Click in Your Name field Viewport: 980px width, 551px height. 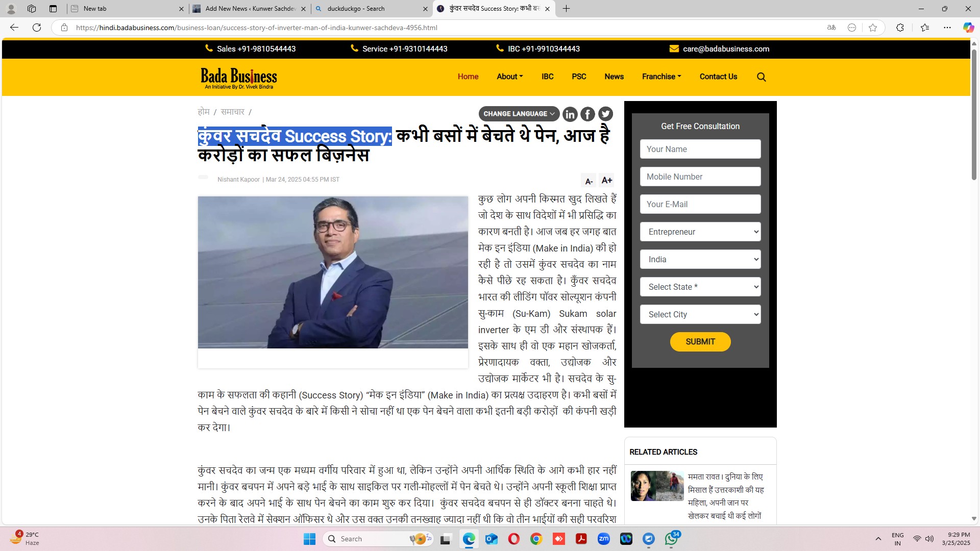pos(700,149)
